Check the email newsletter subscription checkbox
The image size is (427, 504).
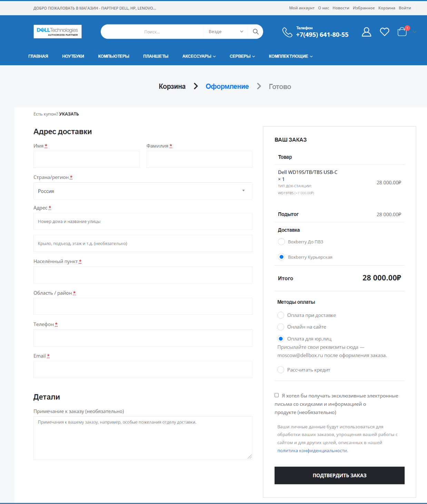(x=277, y=395)
